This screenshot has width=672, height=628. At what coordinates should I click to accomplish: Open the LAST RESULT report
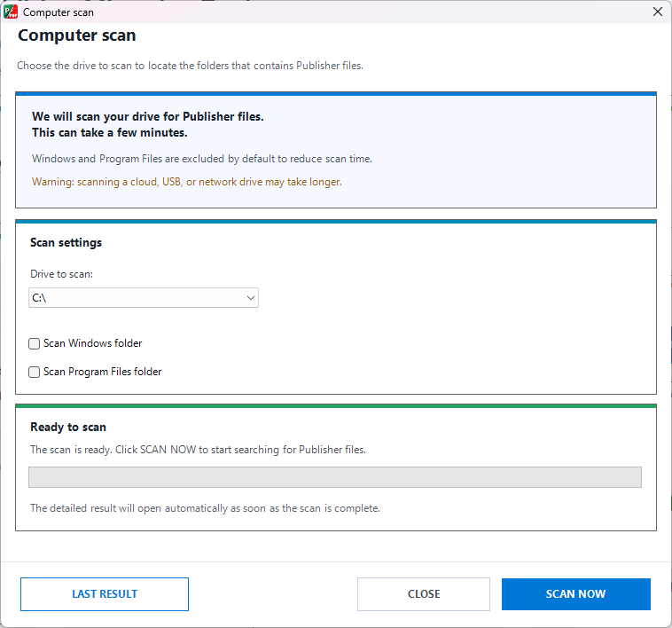pos(105,593)
